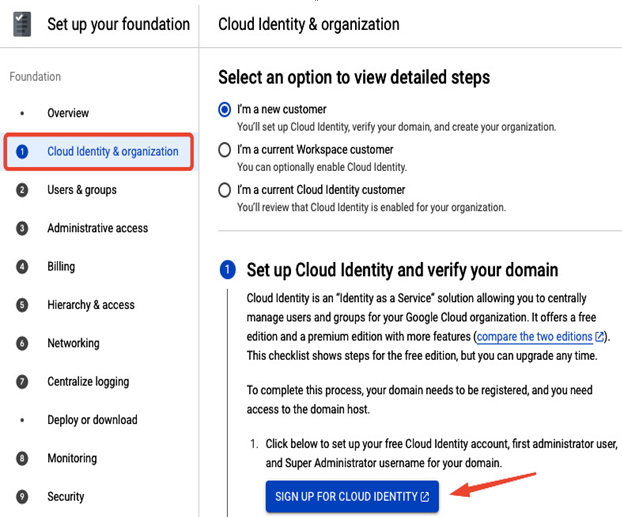This screenshot has width=622, height=517.
Task: Go to Networking step
Action: pyautogui.click(x=73, y=343)
